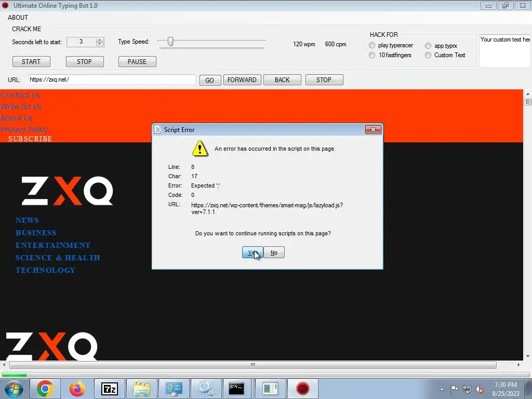Click the warning icon in Script Error

[x=200, y=149]
